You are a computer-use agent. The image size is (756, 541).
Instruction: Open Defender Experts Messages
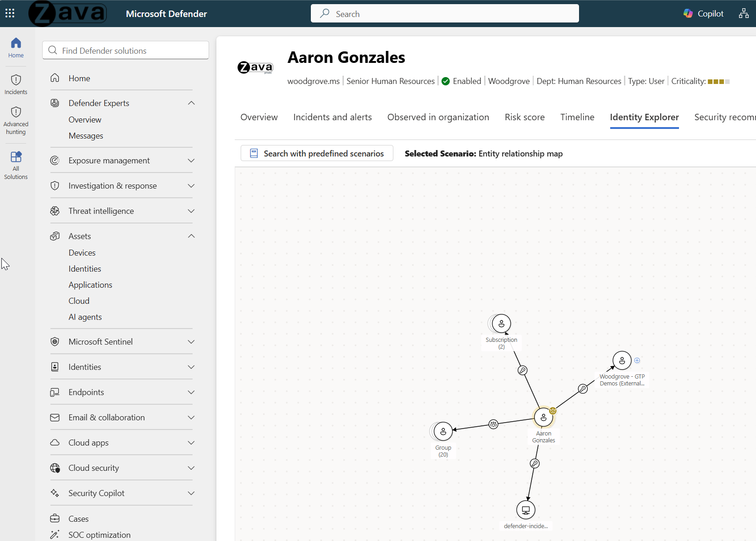86,135
